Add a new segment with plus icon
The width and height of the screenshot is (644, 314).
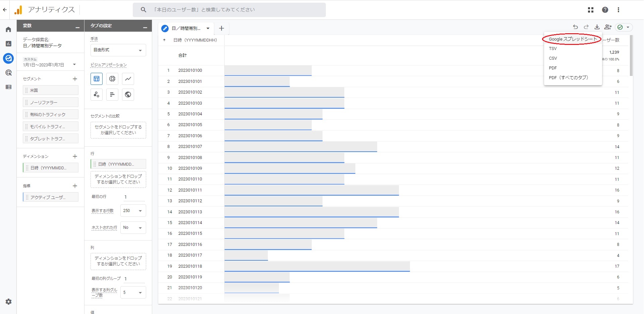[75, 79]
